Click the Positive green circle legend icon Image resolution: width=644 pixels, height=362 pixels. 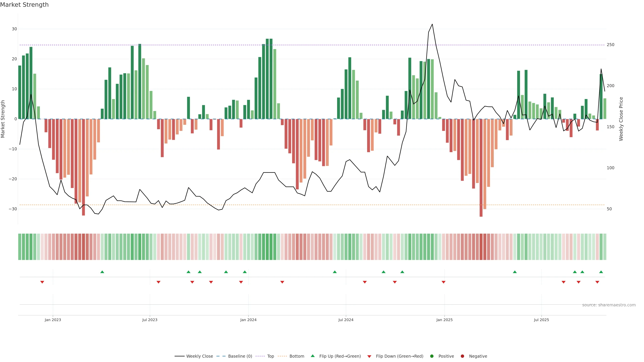tap(432, 356)
